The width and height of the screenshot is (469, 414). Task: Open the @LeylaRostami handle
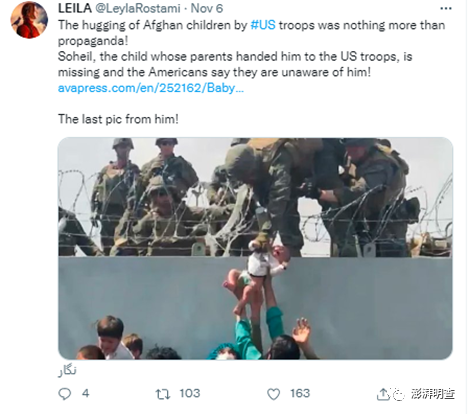click(138, 8)
